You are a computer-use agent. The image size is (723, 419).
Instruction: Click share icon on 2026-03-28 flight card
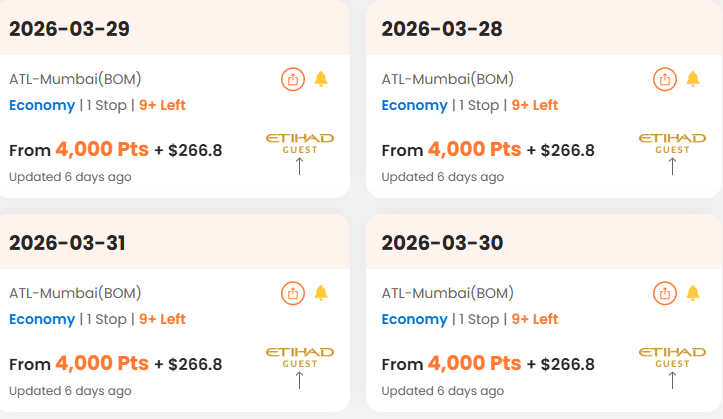[x=666, y=79]
